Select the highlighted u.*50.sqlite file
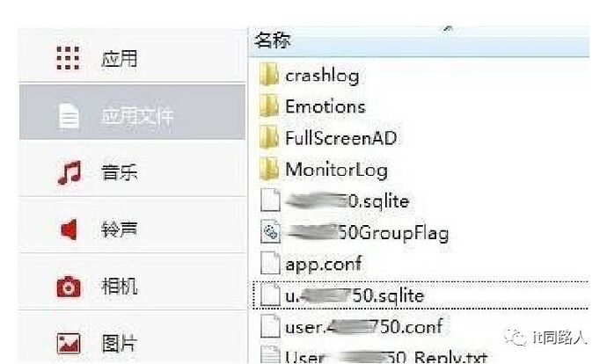Image resolution: width=607 pixels, height=364 pixels. pyautogui.click(x=421, y=295)
